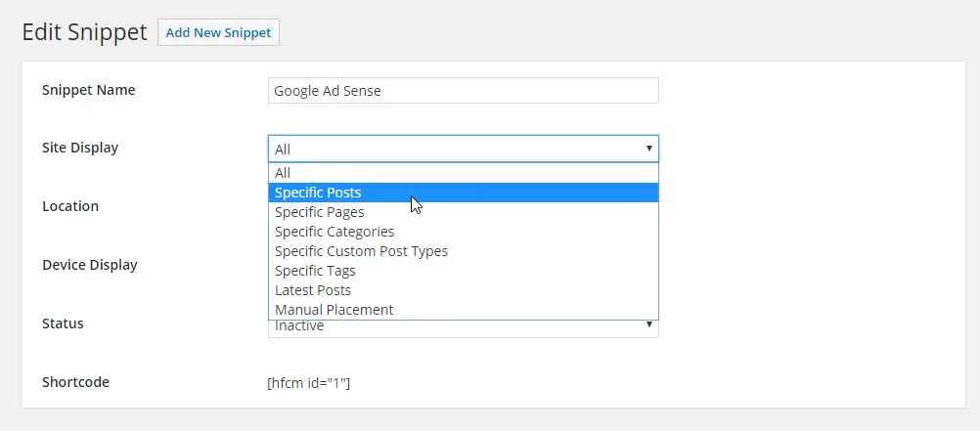The height and width of the screenshot is (431, 980).
Task: Pick Latest Posts in the dropdown
Action: (x=464, y=290)
